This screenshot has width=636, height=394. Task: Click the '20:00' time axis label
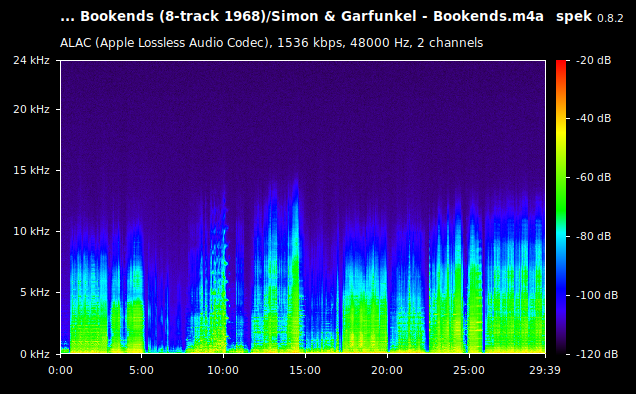click(387, 370)
